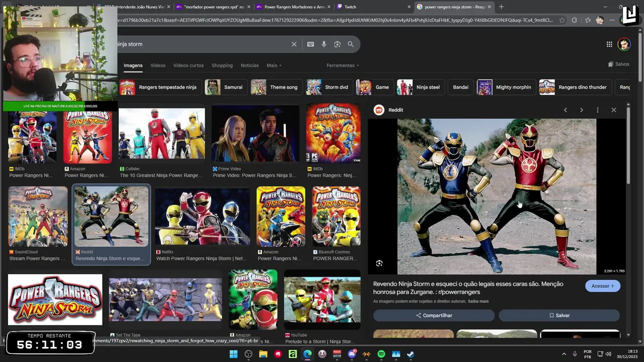Screen dimensions: 644x362
Task: Open Windows Start menu
Action: coord(233,354)
